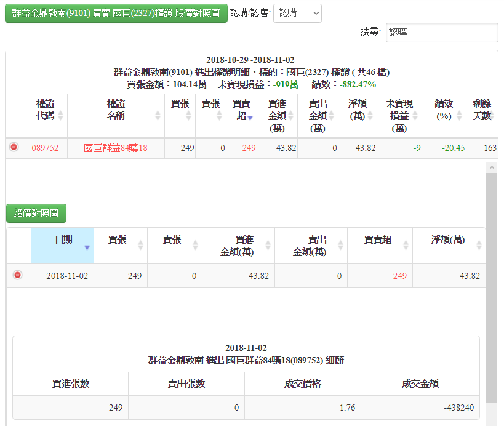
Task: Sort by 剩餘天數 column header
Action: click(x=482, y=110)
